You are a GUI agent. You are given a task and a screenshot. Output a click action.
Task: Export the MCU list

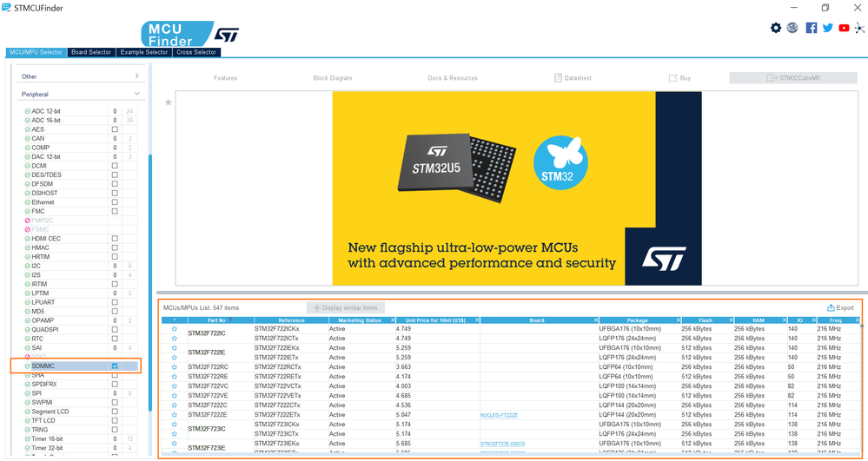tap(840, 307)
